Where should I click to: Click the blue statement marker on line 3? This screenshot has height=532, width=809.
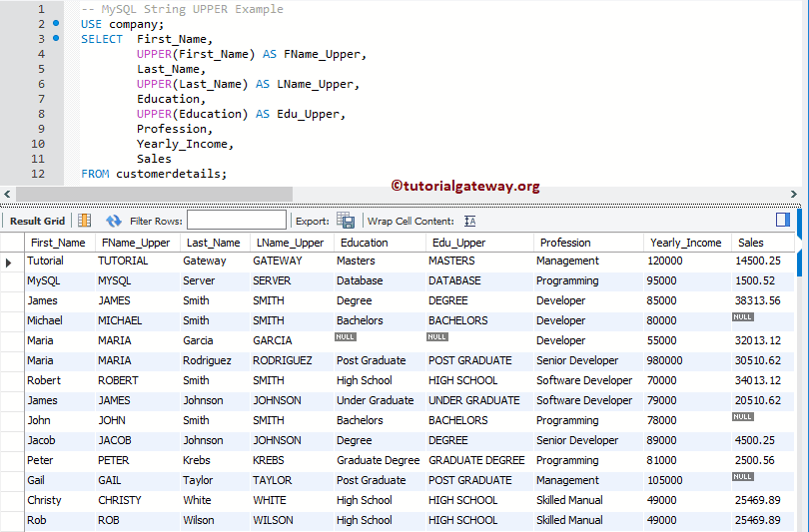click(x=56, y=38)
